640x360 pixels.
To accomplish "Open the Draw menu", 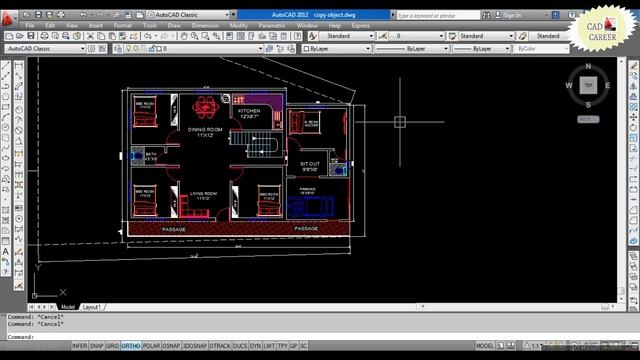I will point(174,26).
